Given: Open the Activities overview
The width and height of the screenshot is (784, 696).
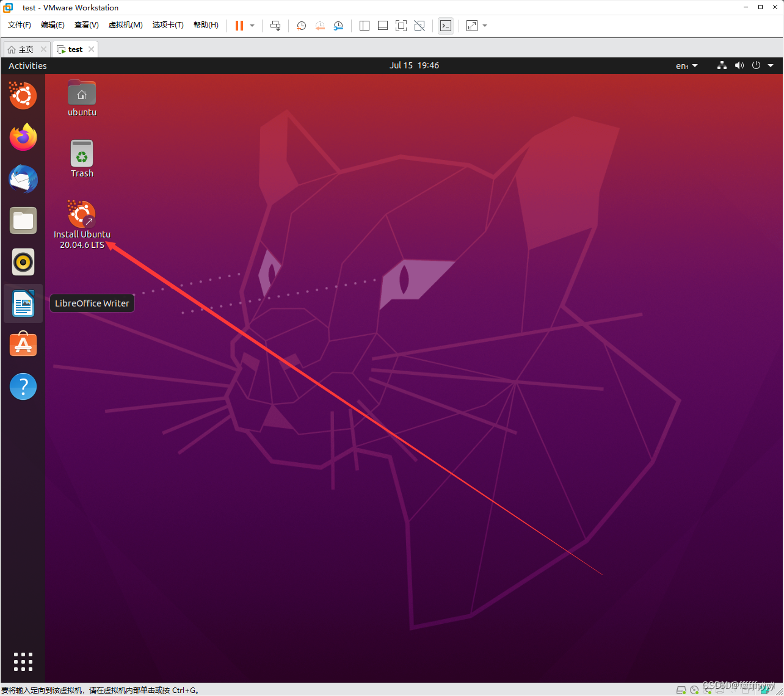Looking at the screenshot, I should click(x=27, y=65).
